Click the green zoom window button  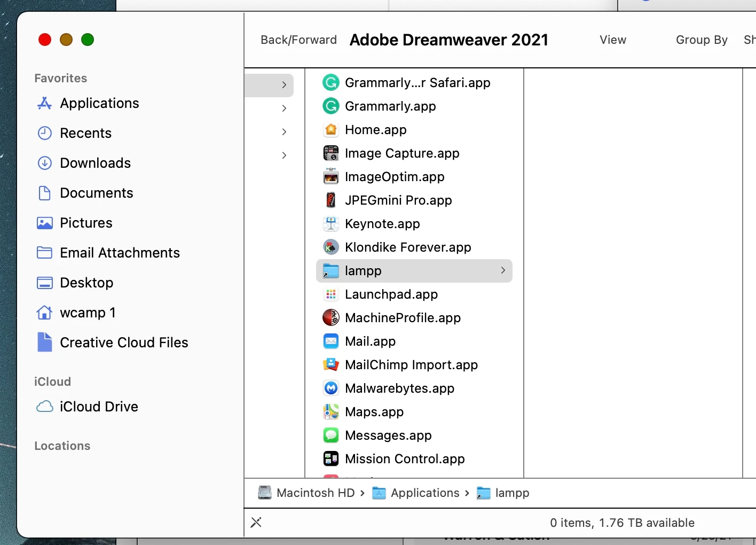tap(88, 40)
